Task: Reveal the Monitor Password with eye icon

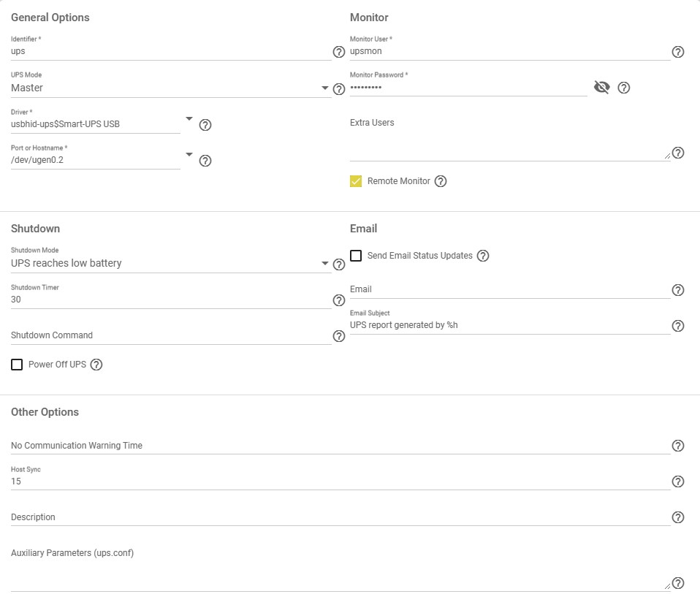Action: (602, 87)
